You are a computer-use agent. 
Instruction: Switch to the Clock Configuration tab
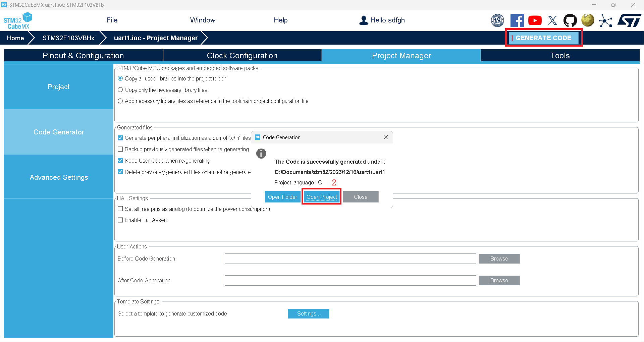[x=242, y=56]
